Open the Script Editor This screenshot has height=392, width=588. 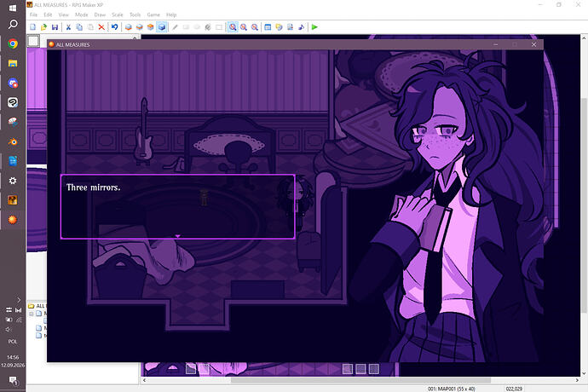coord(290,27)
